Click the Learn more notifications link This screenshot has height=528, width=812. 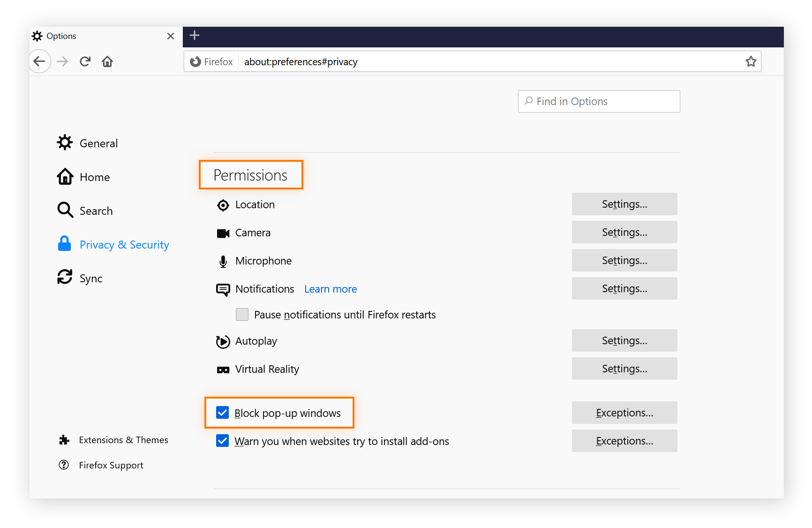(330, 289)
